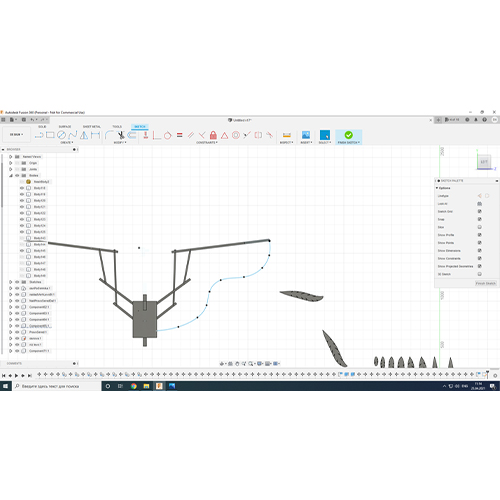Jump to the timeline start
Screen dimensions: 500x500
(4, 375)
